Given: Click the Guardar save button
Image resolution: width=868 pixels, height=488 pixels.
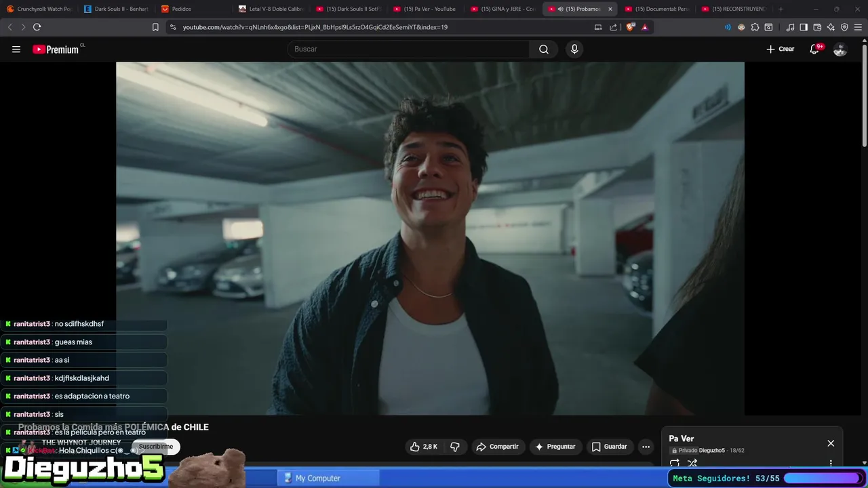Looking at the screenshot, I should 610,447.
